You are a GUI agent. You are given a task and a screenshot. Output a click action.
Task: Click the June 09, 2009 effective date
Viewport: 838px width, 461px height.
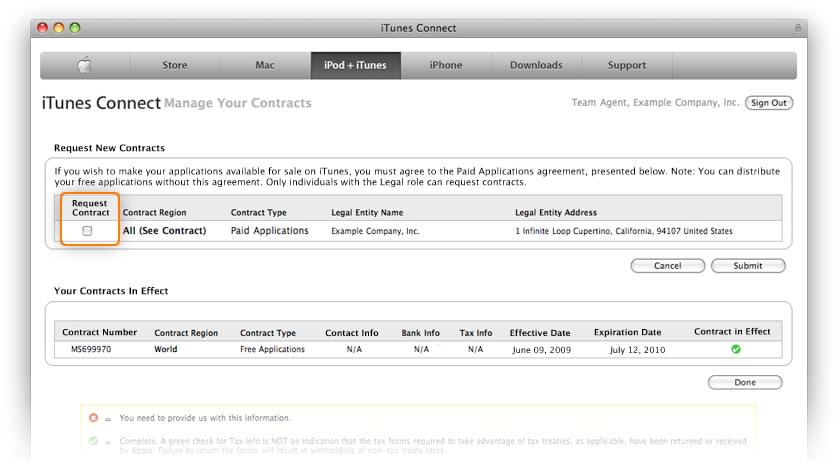tap(541, 350)
